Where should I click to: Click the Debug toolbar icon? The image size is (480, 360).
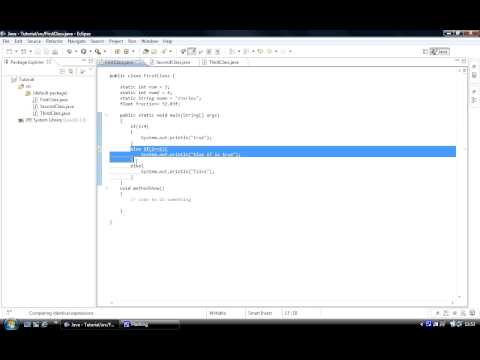[x=69, y=51]
